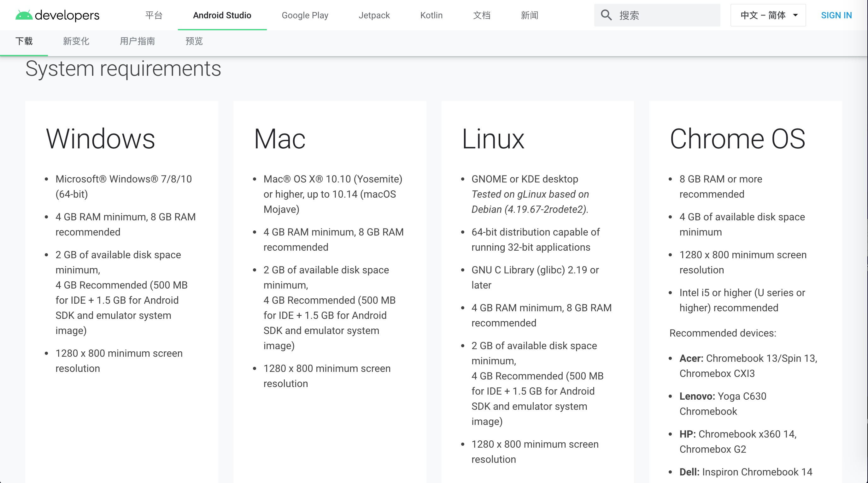The width and height of the screenshot is (868, 483).
Task: Click "GNOME or KDE desktop" text
Action: 525,179
